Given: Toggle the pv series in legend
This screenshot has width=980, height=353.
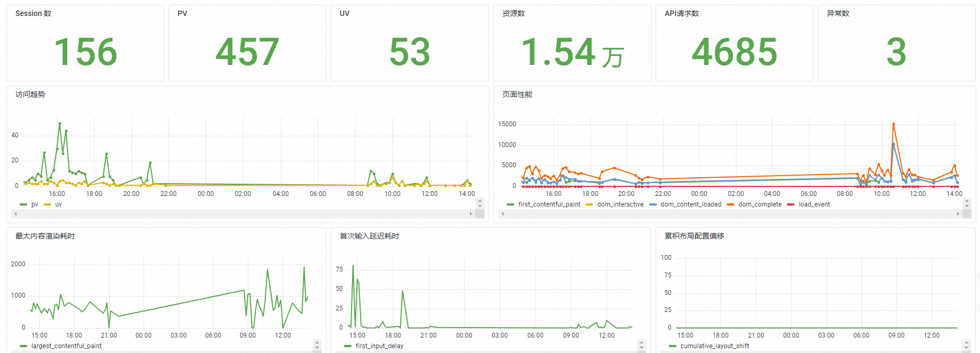Looking at the screenshot, I should (x=35, y=204).
